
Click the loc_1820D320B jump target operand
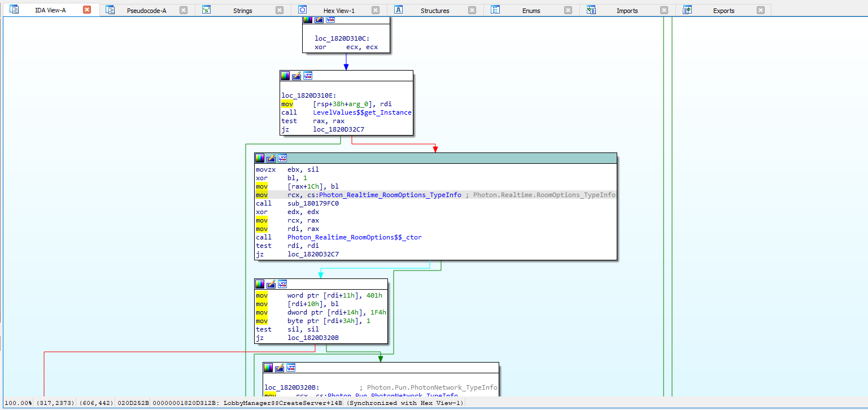pyautogui.click(x=313, y=338)
